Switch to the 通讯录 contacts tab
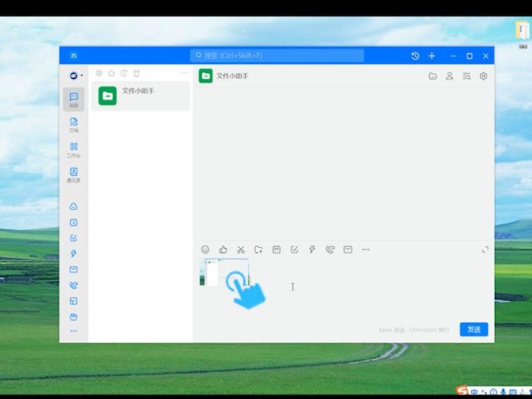 [74, 175]
